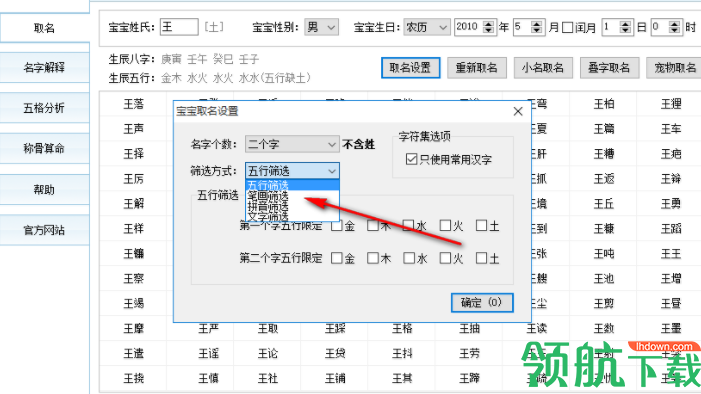Select the name 王柏
Screen dimensions: 701x394
(604, 104)
